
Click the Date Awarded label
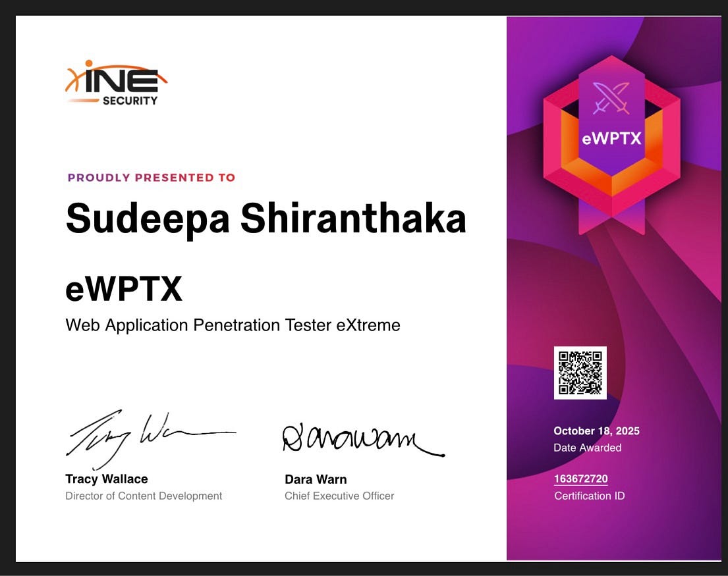[587, 448]
